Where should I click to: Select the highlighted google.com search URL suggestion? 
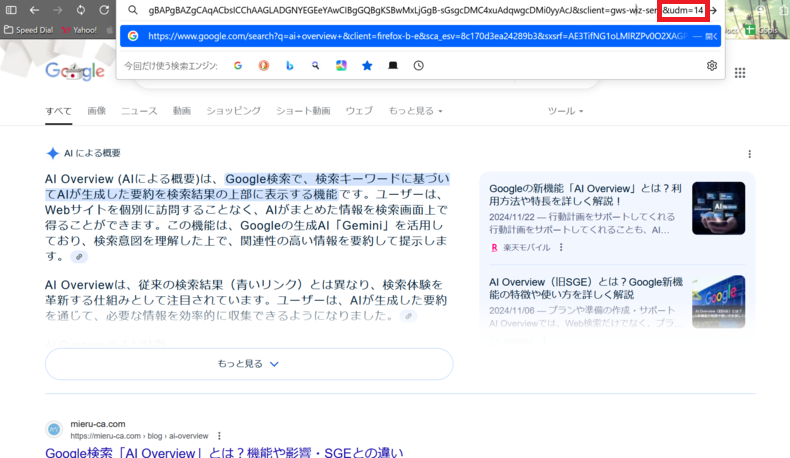click(420, 36)
